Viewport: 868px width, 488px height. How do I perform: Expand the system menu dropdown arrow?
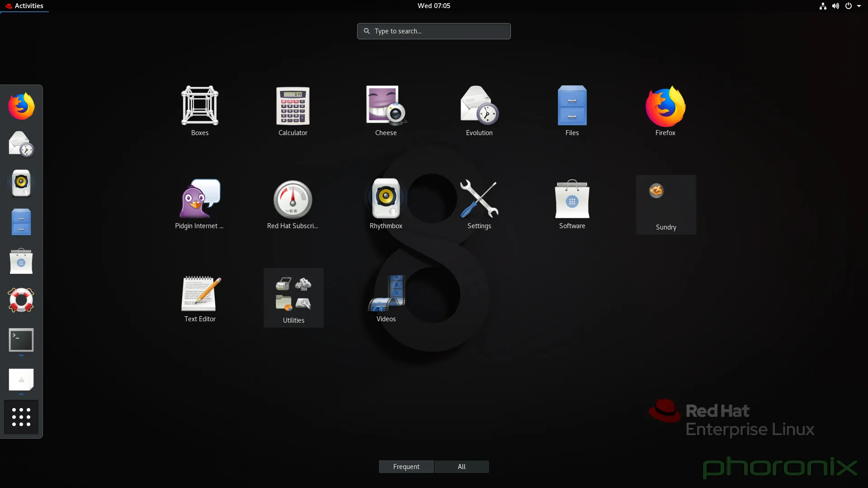(859, 6)
